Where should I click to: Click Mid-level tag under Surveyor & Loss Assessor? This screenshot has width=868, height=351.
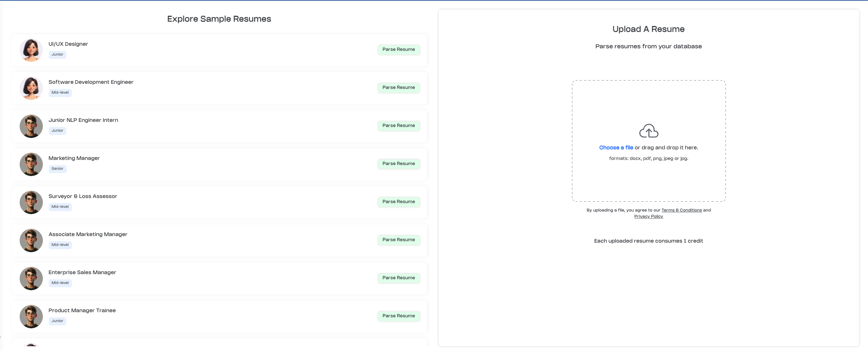point(60,207)
